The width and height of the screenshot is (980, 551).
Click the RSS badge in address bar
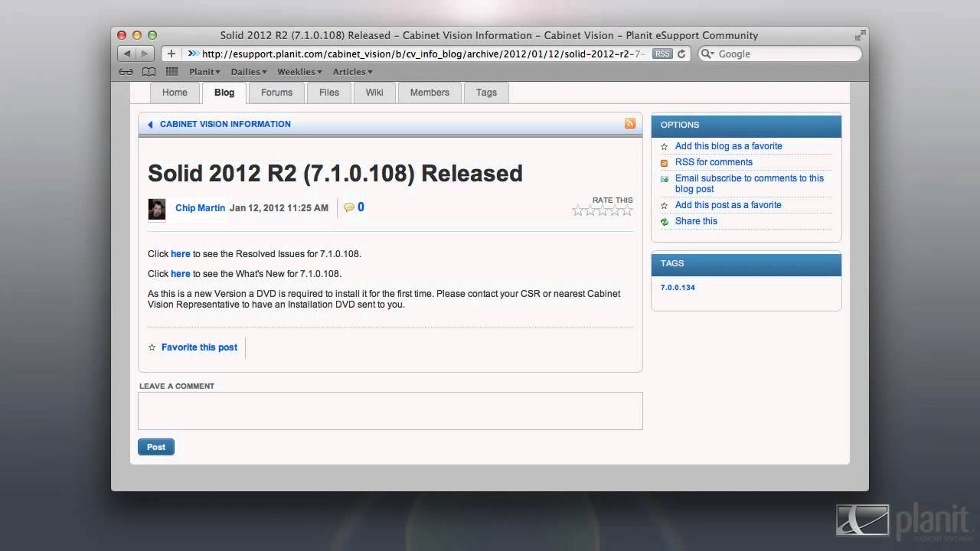[662, 54]
